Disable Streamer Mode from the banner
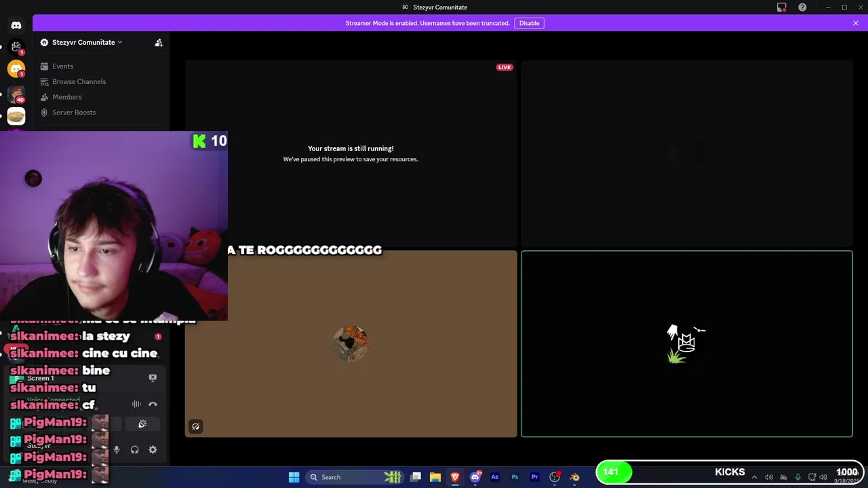Image resolution: width=868 pixels, height=488 pixels. tap(529, 23)
